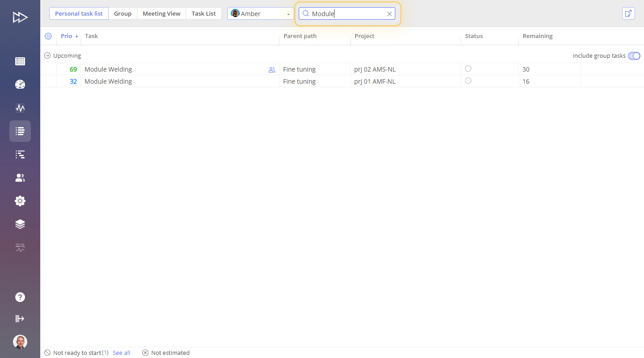
Task: Click into the Module search field
Action: click(347, 13)
